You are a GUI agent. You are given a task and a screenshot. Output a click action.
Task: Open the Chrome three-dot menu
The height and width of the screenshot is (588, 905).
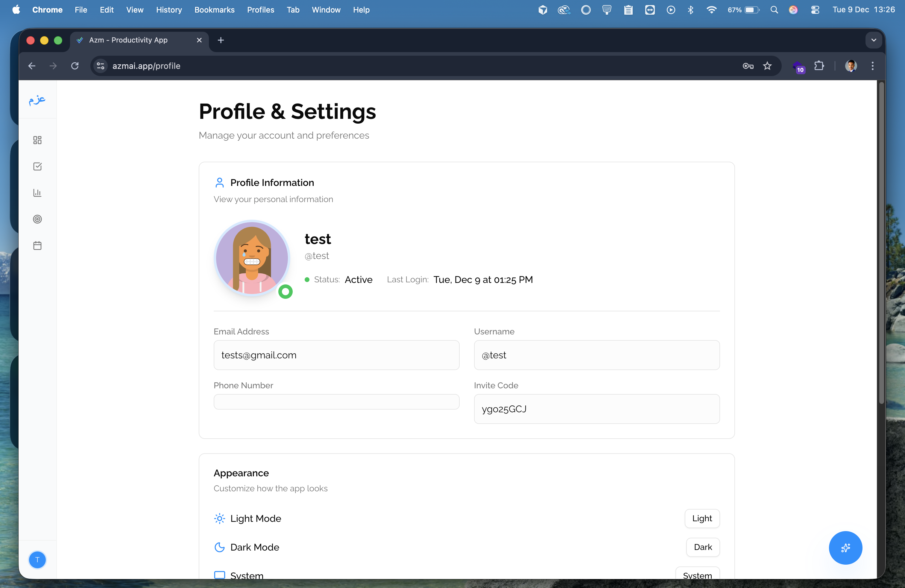[x=872, y=66]
